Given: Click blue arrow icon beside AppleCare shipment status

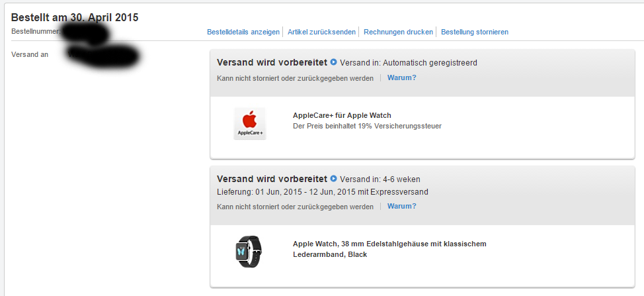Looking at the screenshot, I should [x=333, y=62].
